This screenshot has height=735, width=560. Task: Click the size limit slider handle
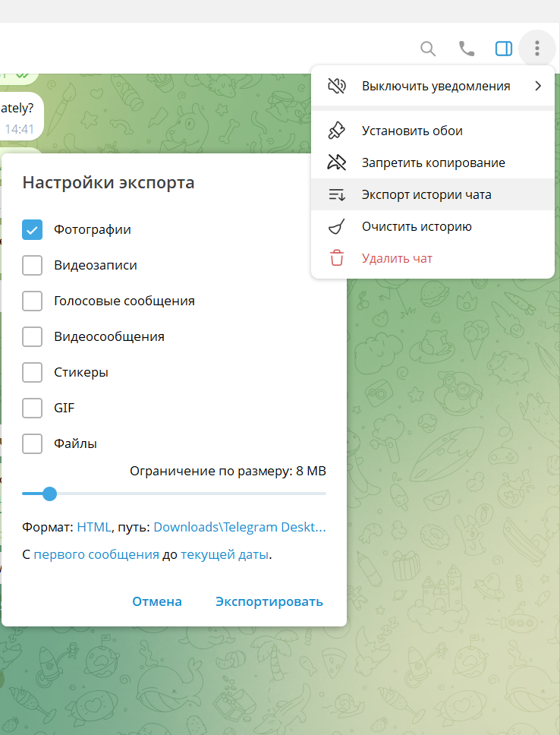49,494
